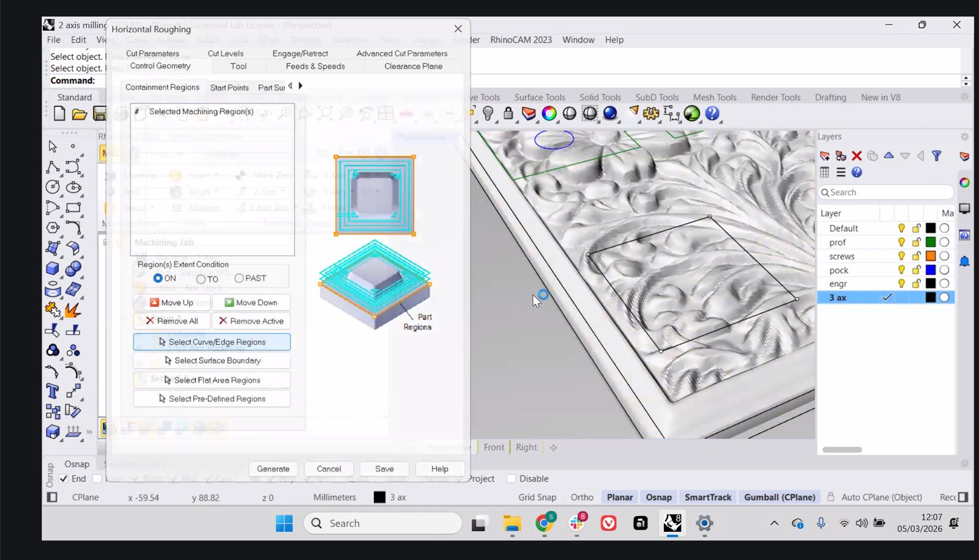
Task: Select the Box solid tool
Action: click(53, 268)
